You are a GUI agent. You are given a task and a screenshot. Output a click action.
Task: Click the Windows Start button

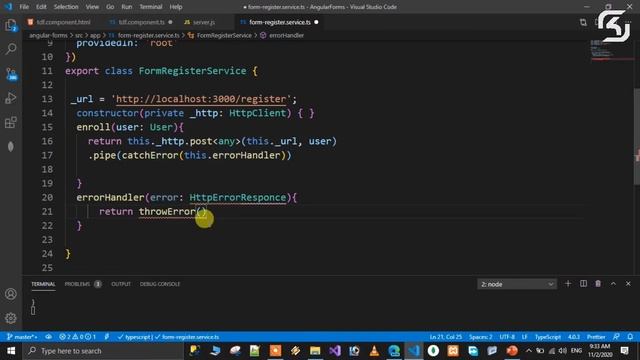point(11,351)
